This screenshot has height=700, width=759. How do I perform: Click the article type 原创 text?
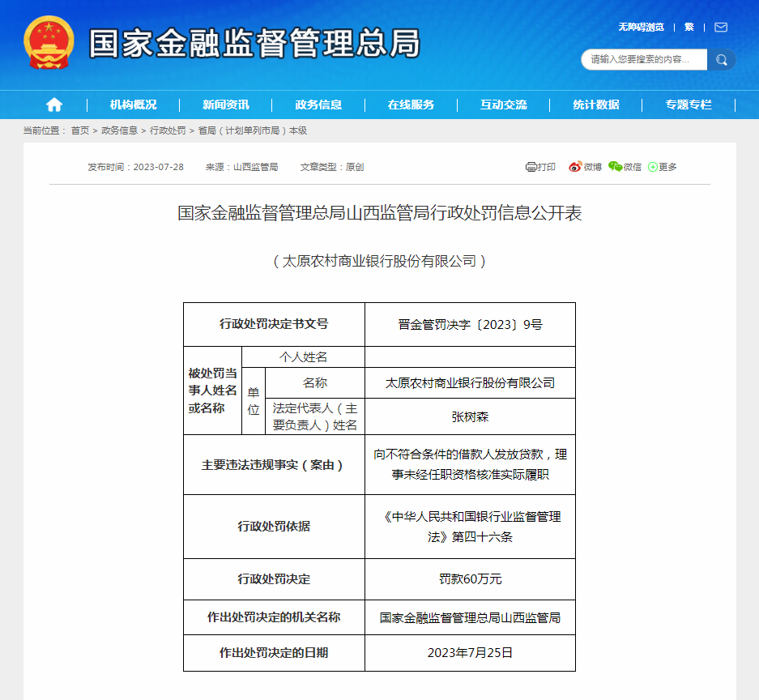click(x=354, y=167)
